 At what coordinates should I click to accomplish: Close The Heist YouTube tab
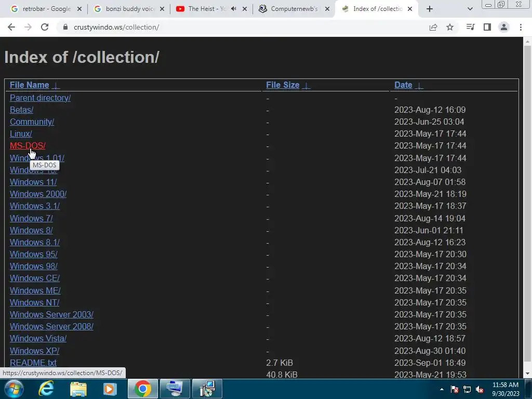pyautogui.click(x=245, y=9)
